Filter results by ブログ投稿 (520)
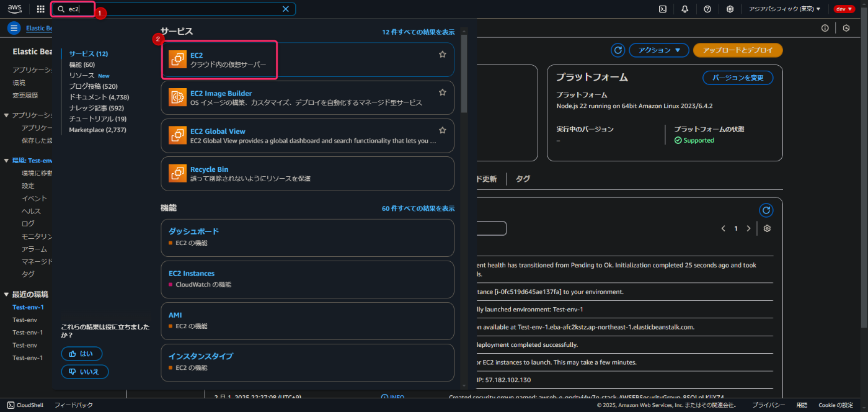Image resolution: width=868 pixels, height=412 pixels. [93, 86]
